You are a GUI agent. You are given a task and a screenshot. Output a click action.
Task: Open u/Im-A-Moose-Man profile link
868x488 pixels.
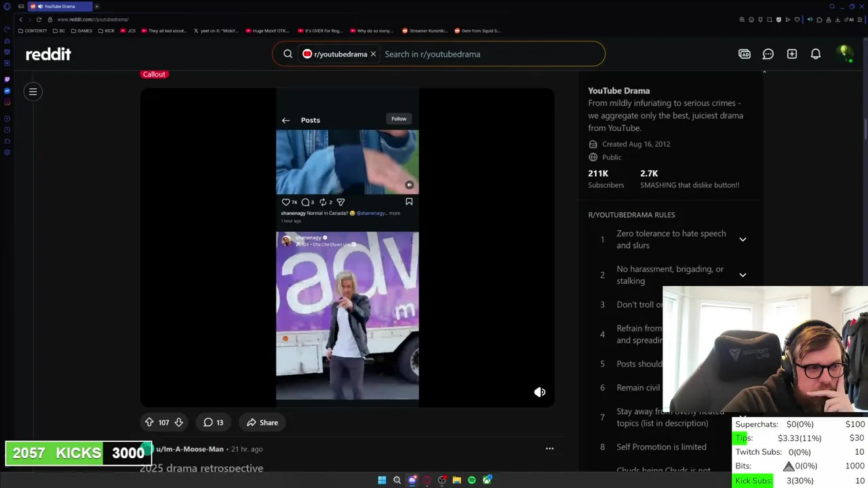click(190, 449)
